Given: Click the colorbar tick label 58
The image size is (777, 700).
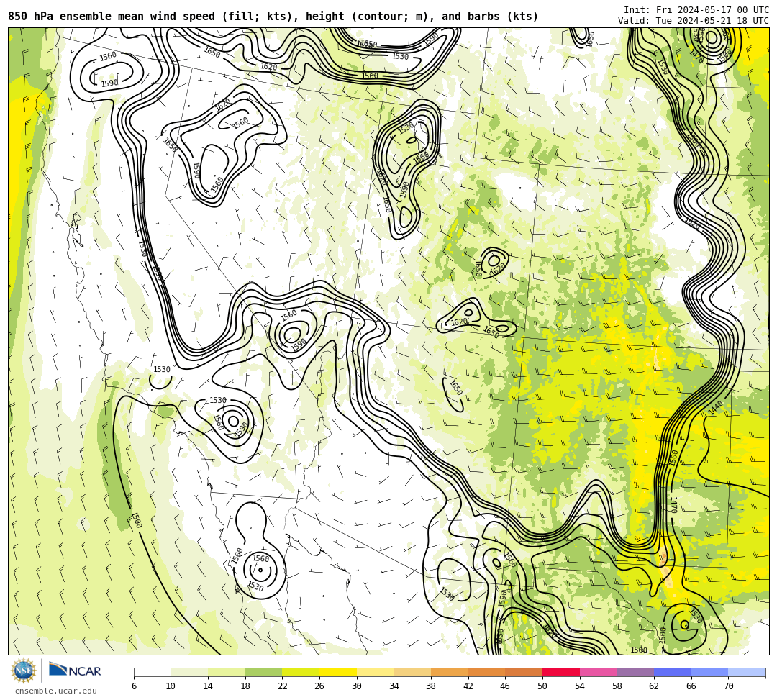Looking at the screenshot, I should (617, 686).
